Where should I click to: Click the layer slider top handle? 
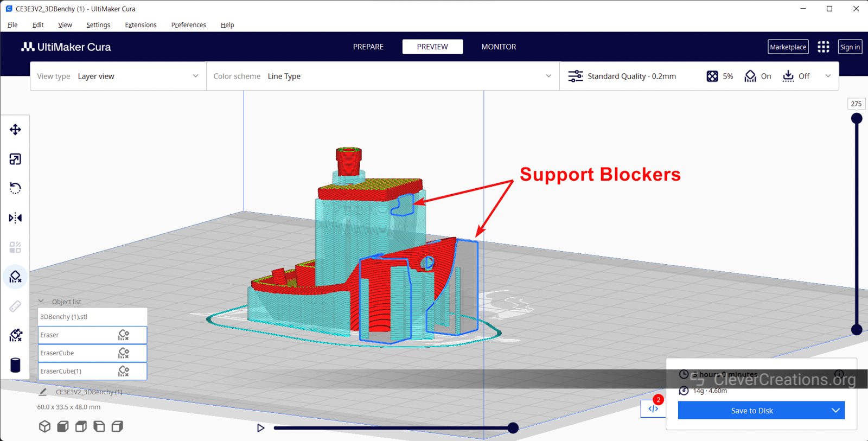coord(857,118)
